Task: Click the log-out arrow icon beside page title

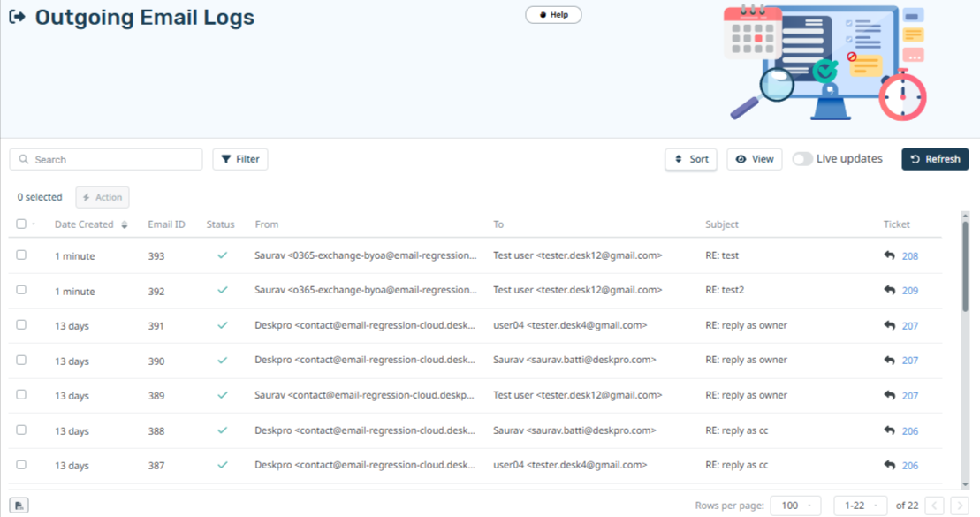Action: pos(17,17)
